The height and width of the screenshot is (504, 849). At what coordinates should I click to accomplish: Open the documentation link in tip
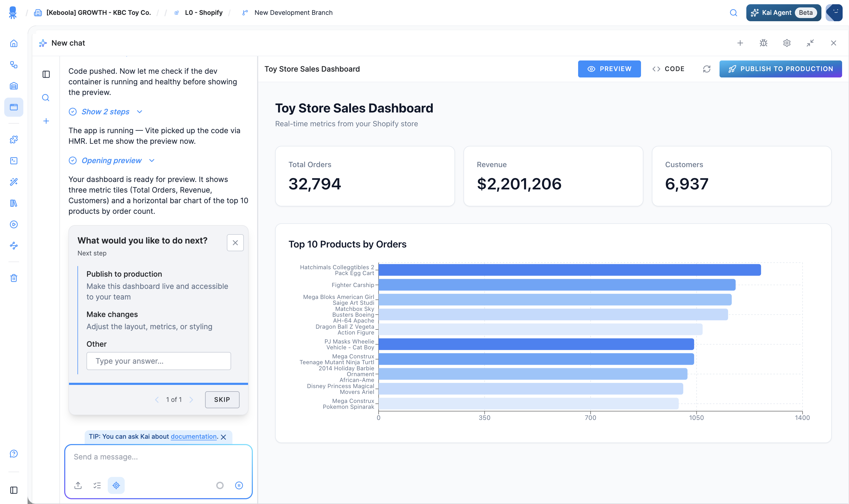tap(194, 436)
